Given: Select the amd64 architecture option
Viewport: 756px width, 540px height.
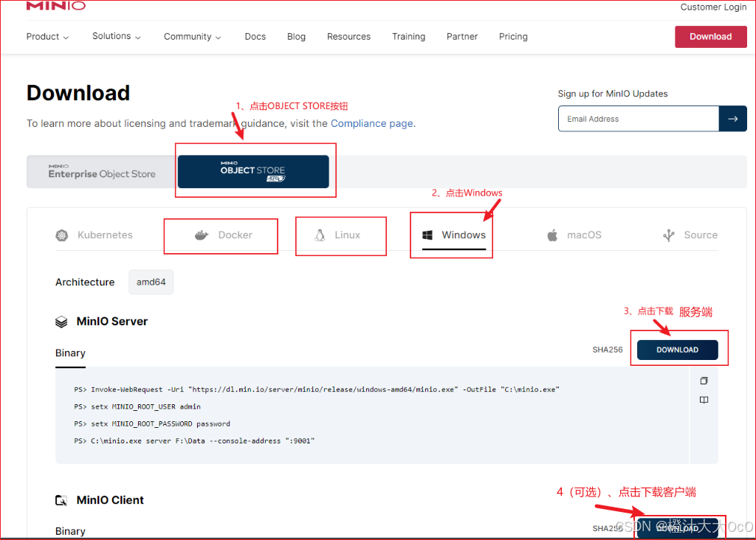Looking at the screenshot, I should (151, 283).
